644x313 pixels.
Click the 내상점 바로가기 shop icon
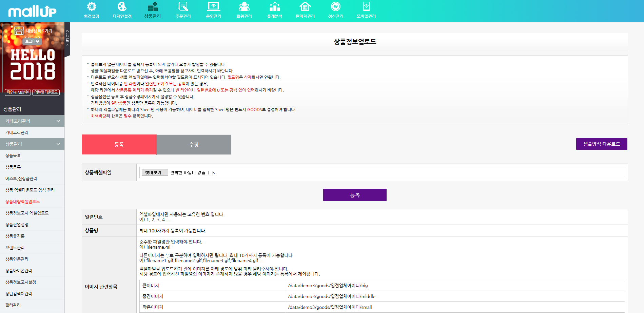click(x=19, y=31)
